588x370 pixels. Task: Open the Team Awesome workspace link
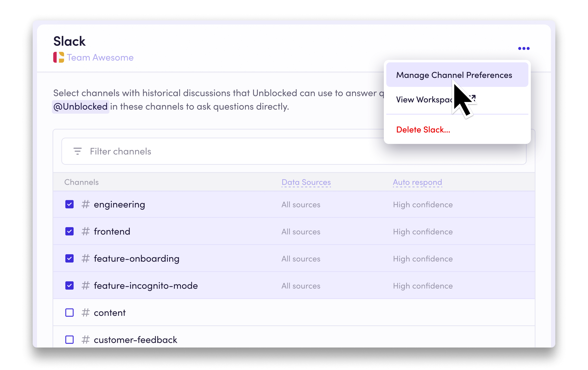pyautogui.click(x=100, y=57)
